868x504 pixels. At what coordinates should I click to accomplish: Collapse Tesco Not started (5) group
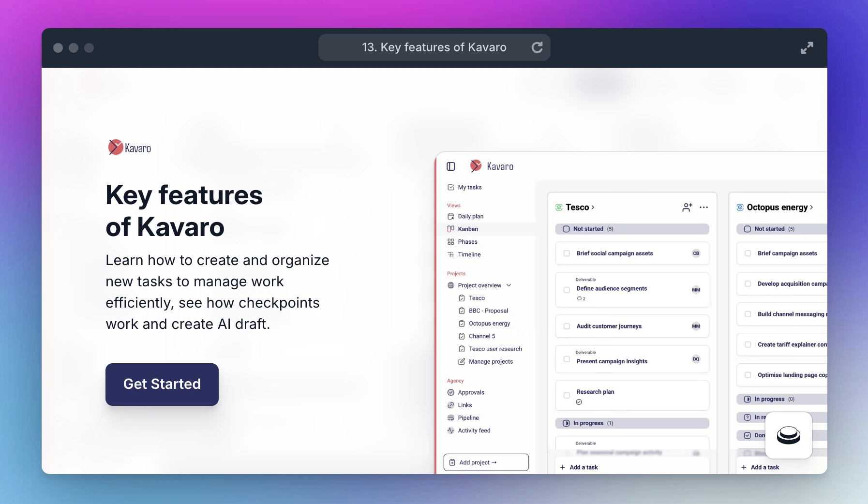coord(632,229)
